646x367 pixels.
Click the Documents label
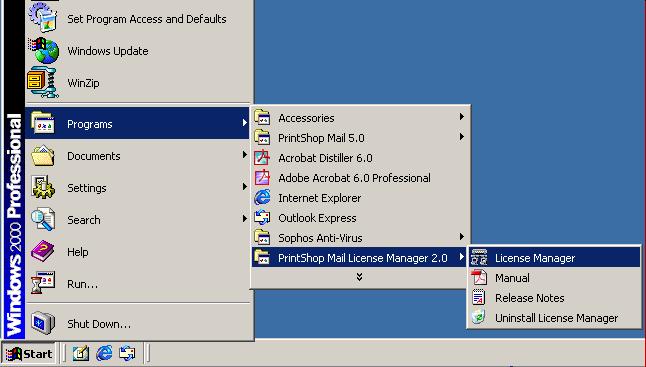(94, 156)
